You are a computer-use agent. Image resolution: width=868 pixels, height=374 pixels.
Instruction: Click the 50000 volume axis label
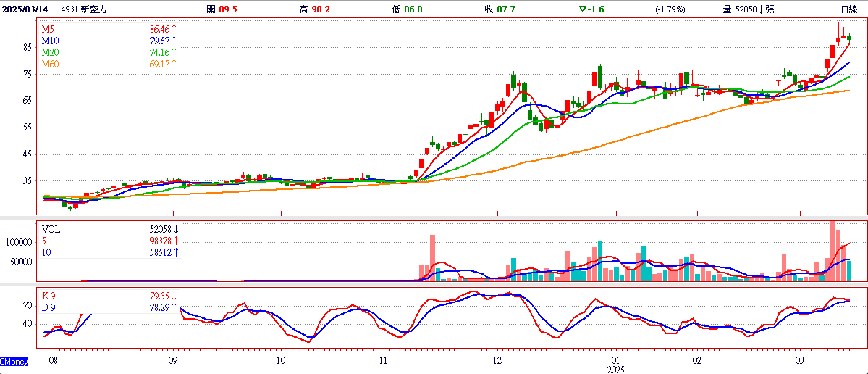20,262
